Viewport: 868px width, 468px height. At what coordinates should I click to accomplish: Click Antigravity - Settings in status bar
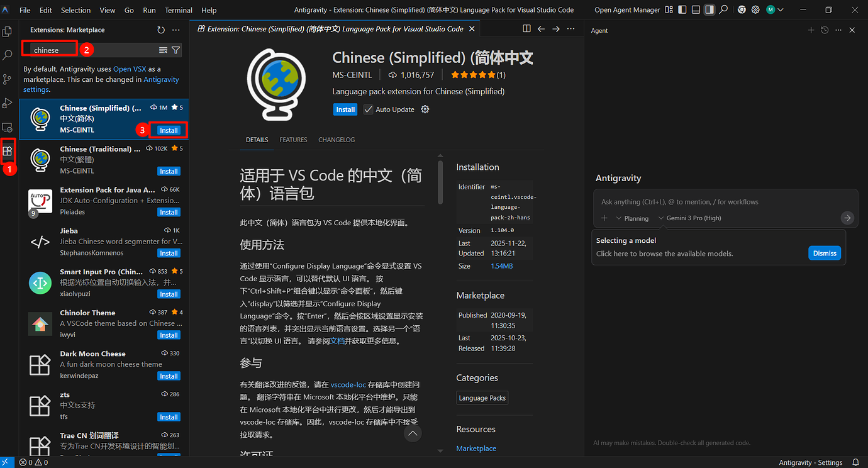tap(810, 462)
